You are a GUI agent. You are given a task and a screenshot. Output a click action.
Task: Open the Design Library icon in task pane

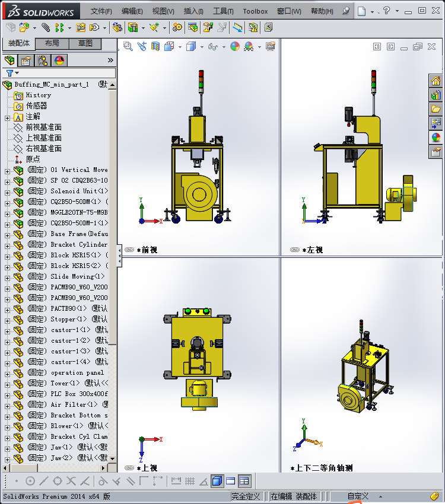[436, 95]
